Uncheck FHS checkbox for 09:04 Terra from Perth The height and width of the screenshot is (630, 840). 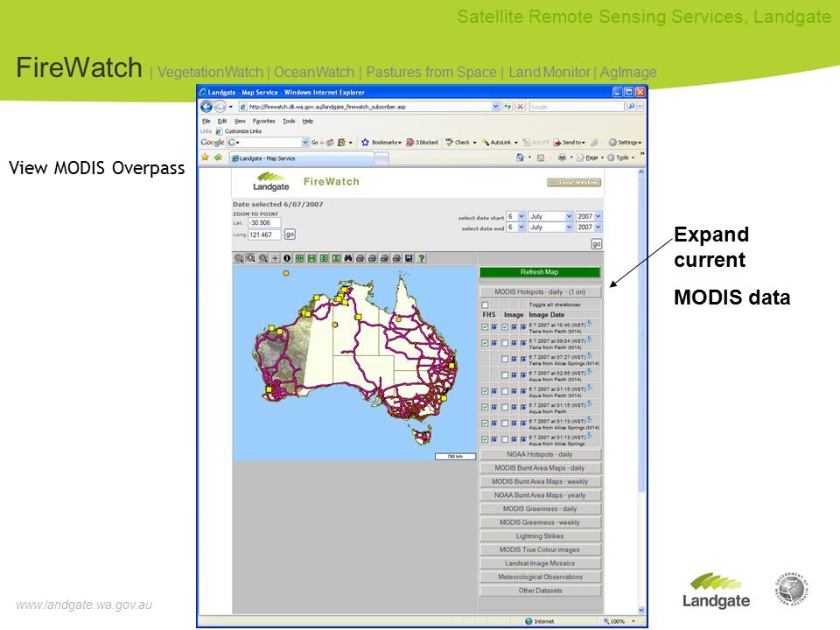point(485,343)
